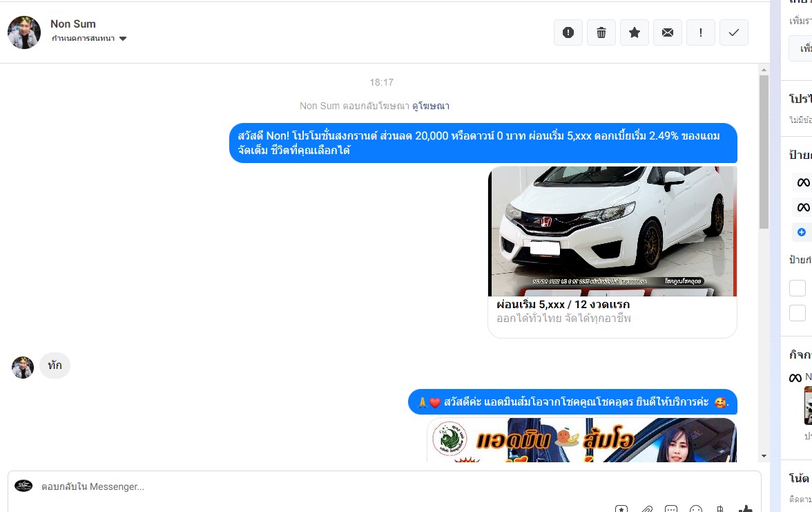Viewport: 812px width, 512px height.
Task: Delete conversation with the trash icon
Action: [601, 32]
